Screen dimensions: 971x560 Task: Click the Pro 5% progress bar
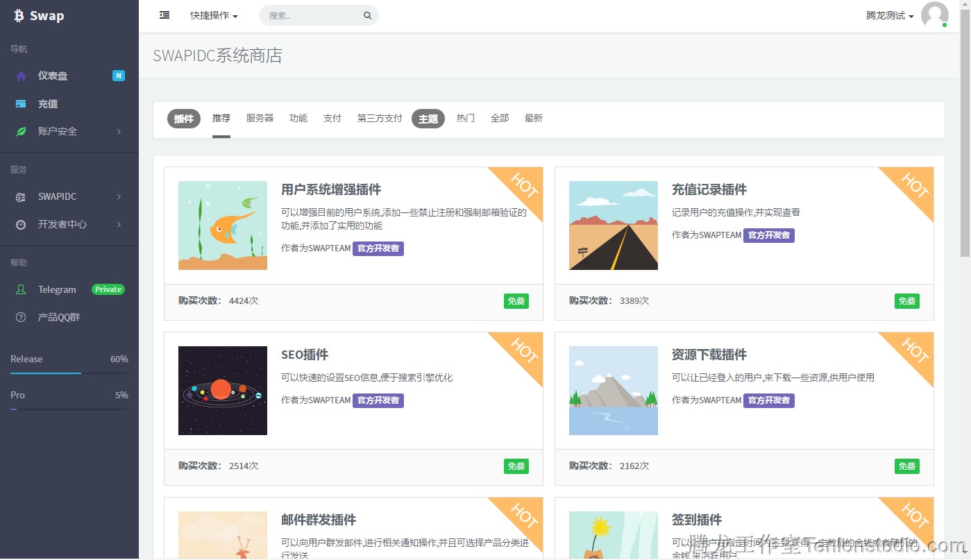point(69,409)
